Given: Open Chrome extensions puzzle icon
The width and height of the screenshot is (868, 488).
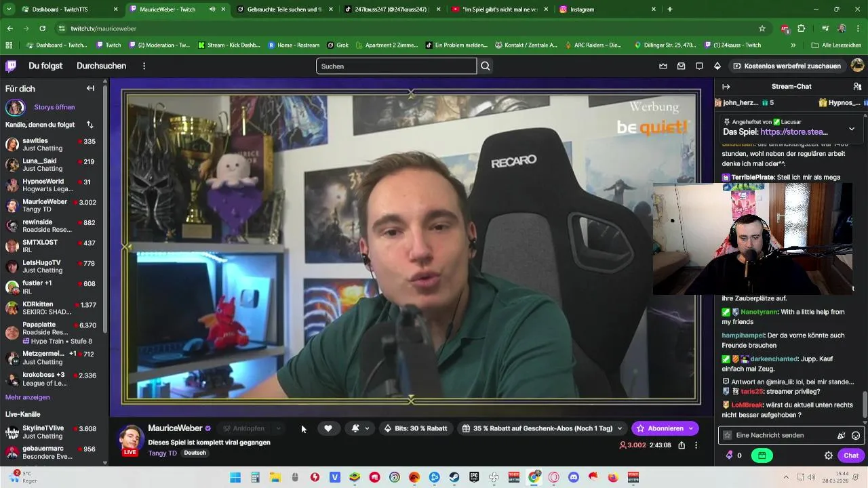Looking at the screenshot, I should click(802, 28).
